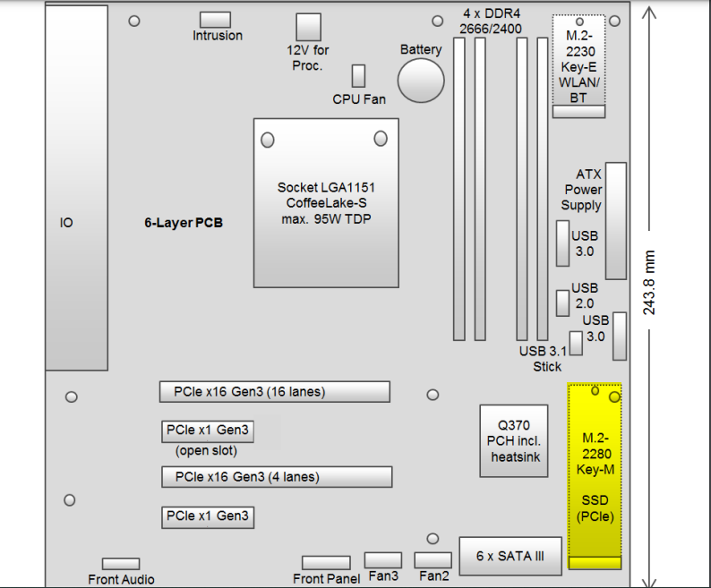The image size is (711, 588).
Task: Click the 243.8 mm dimension label
Action: coord(649,283)
